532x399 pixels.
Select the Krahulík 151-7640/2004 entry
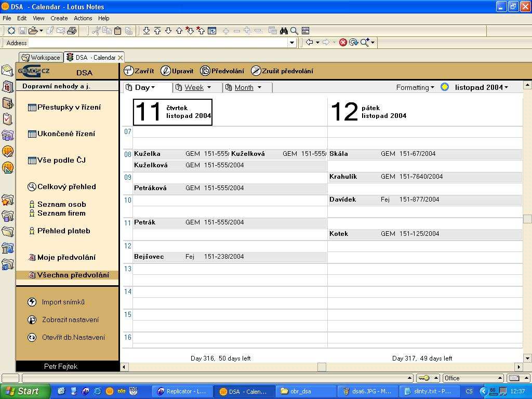(425, 177)
